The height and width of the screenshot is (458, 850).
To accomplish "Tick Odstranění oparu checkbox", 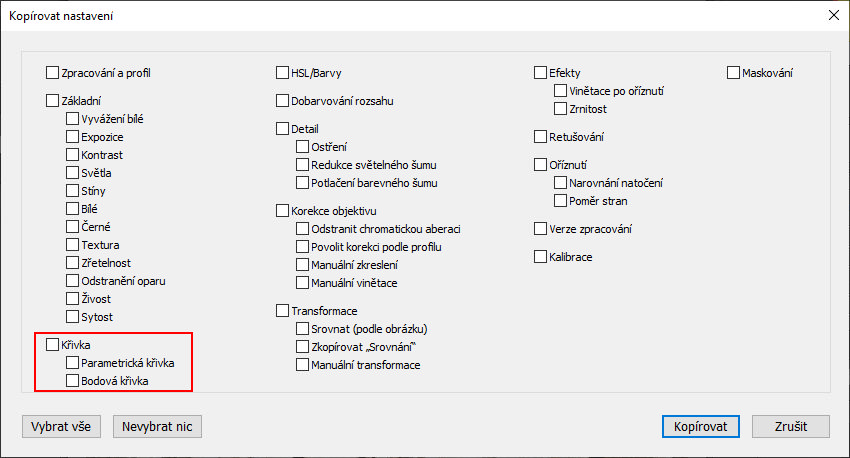I will (x=73, y=281).
